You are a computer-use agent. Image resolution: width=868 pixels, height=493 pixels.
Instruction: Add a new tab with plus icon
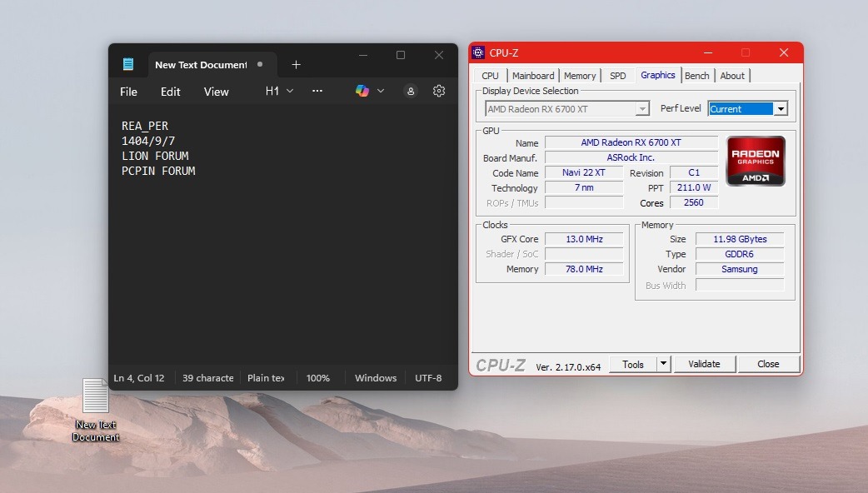pyautogui.click(x=296, y=64)
